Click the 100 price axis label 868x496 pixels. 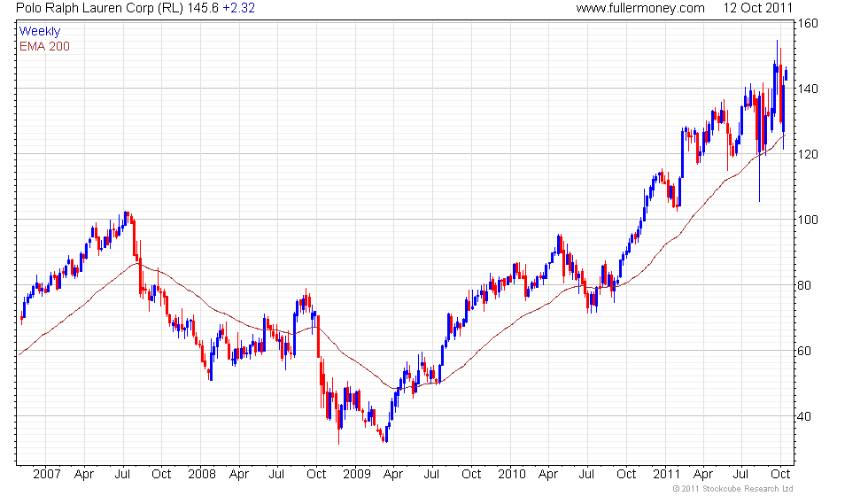coord(808,220)
